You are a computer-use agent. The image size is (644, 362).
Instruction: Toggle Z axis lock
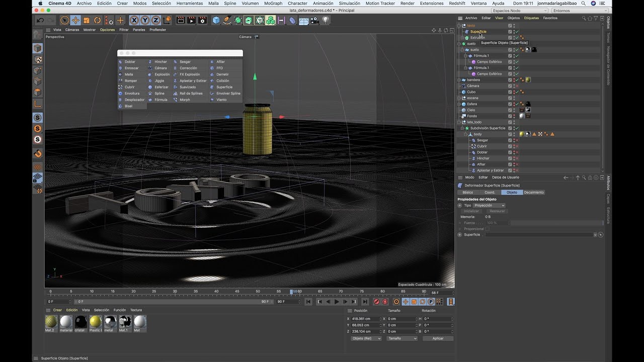coord(156,21)
